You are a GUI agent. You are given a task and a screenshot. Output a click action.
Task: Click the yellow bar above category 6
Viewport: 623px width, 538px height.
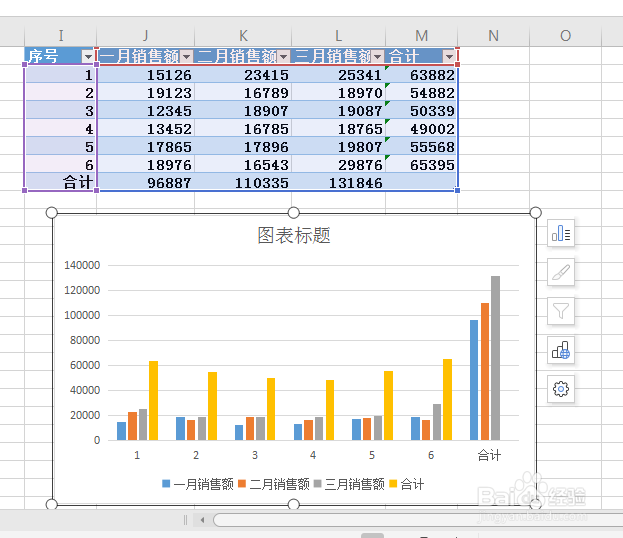447,399
